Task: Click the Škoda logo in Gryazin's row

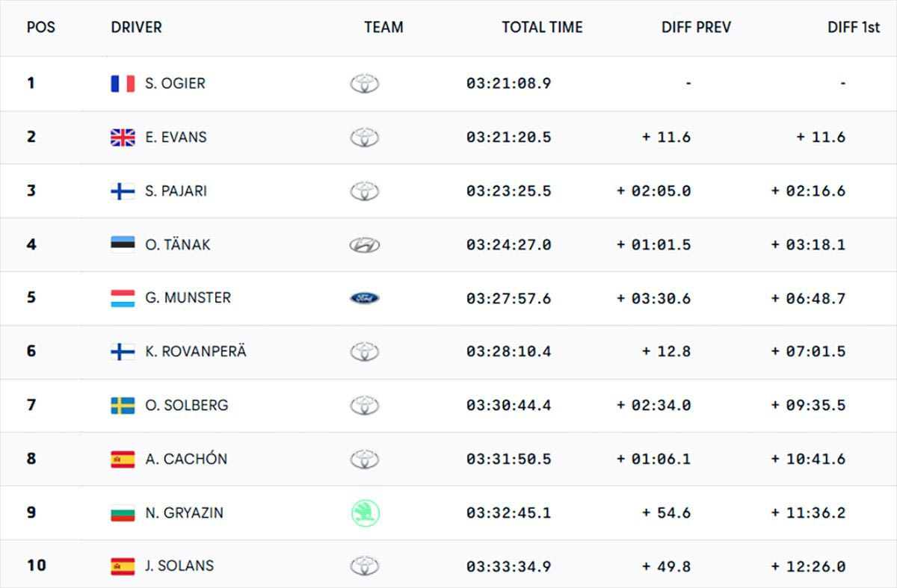Action: [366, 513]
